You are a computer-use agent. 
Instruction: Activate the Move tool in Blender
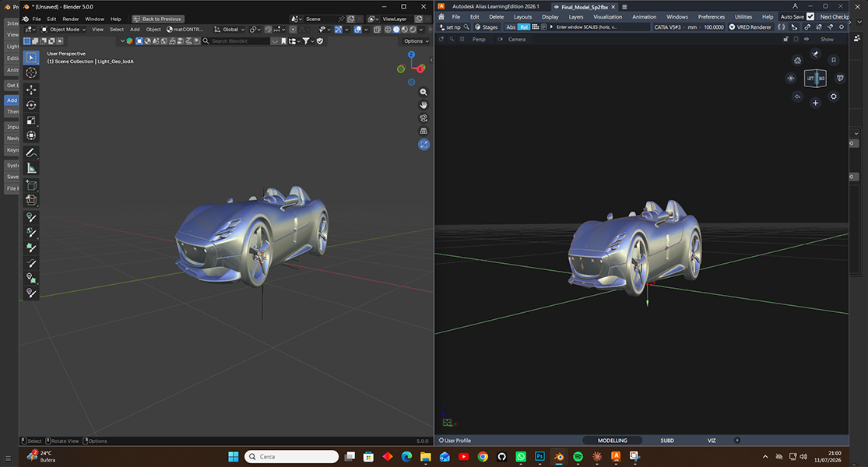click(31, 90)
